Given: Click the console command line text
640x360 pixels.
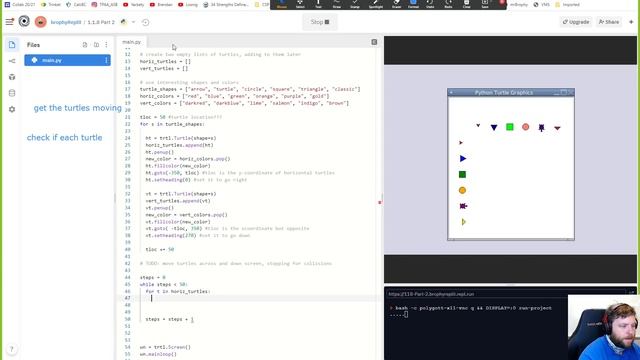Looking at the screenshot, I should pyautogui.click(x=473, y=308).
